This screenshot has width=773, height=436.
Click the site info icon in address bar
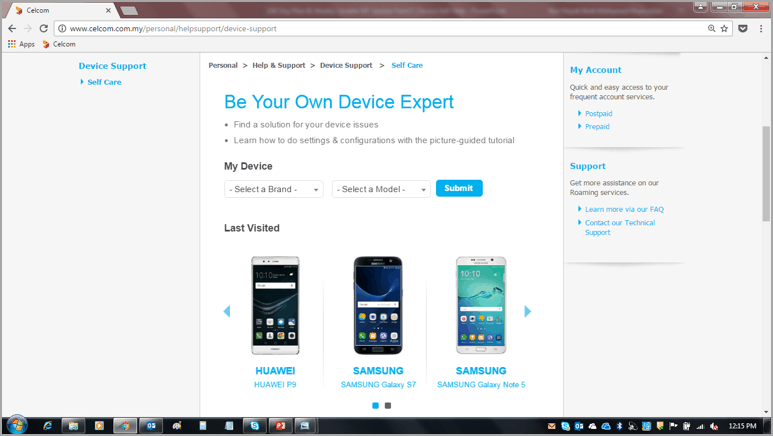(62, 29)
